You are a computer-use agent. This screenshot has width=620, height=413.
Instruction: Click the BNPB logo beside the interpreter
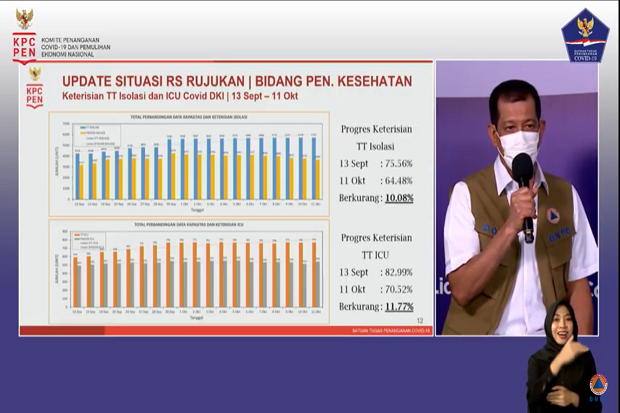click(x=598, y=387)
